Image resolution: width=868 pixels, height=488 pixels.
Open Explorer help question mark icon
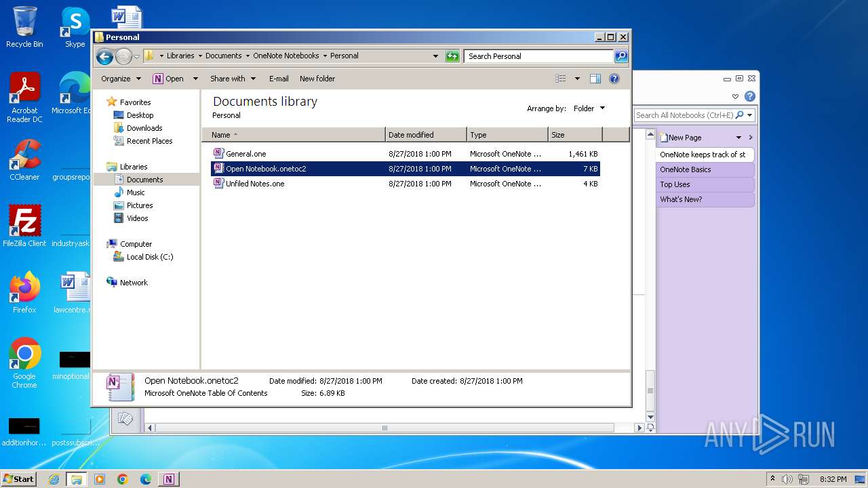614,79
